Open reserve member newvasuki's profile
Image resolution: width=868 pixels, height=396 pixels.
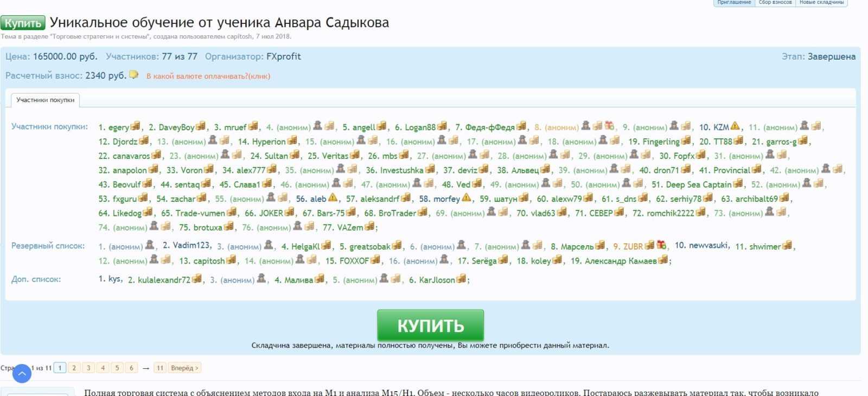point(707,245)
